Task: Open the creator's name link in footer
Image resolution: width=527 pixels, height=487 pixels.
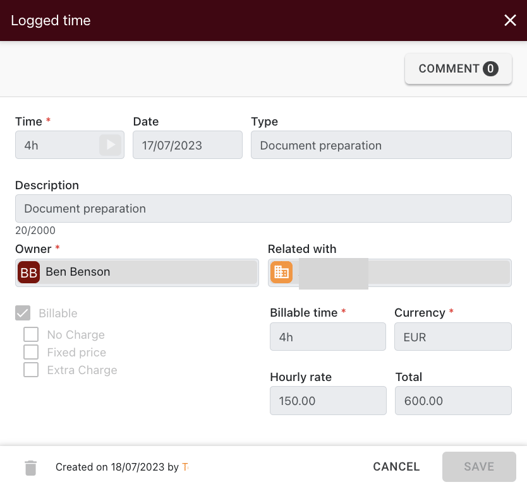Action: point(185,467)
